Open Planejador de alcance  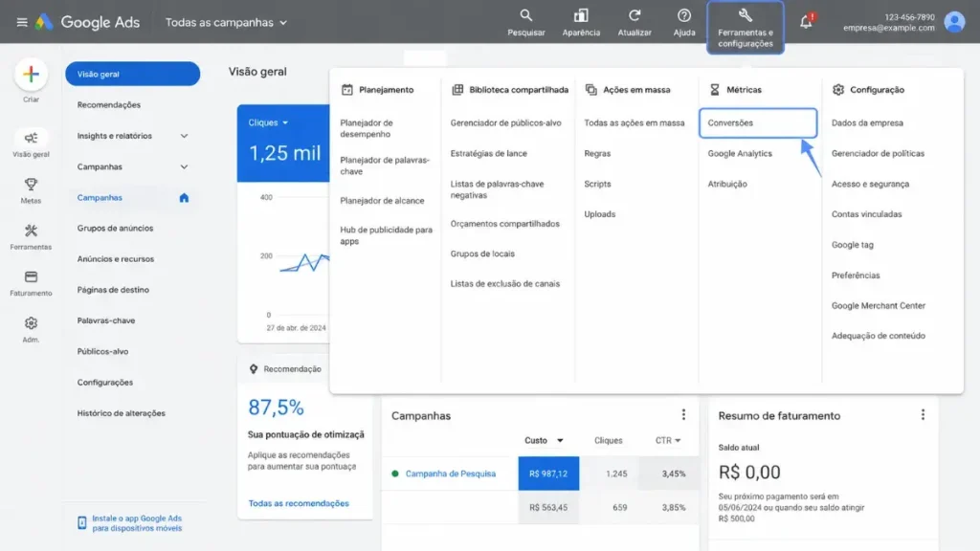pos(382,201)
